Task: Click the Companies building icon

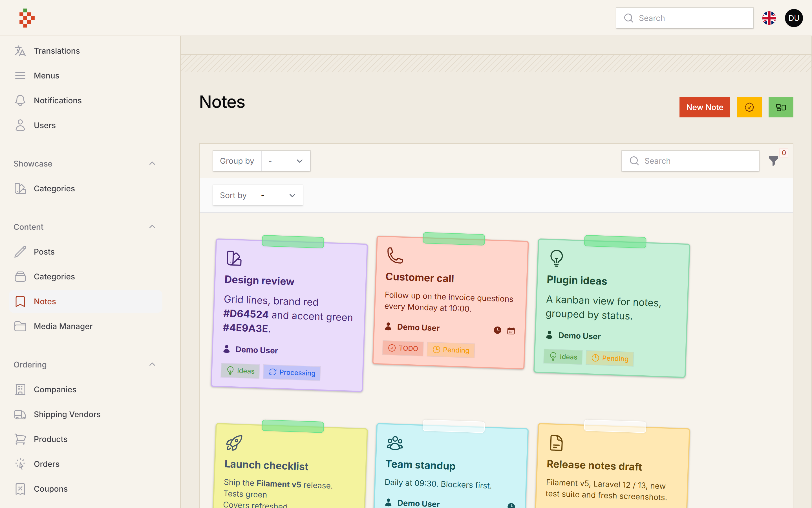Action: (x=20, y=389)
